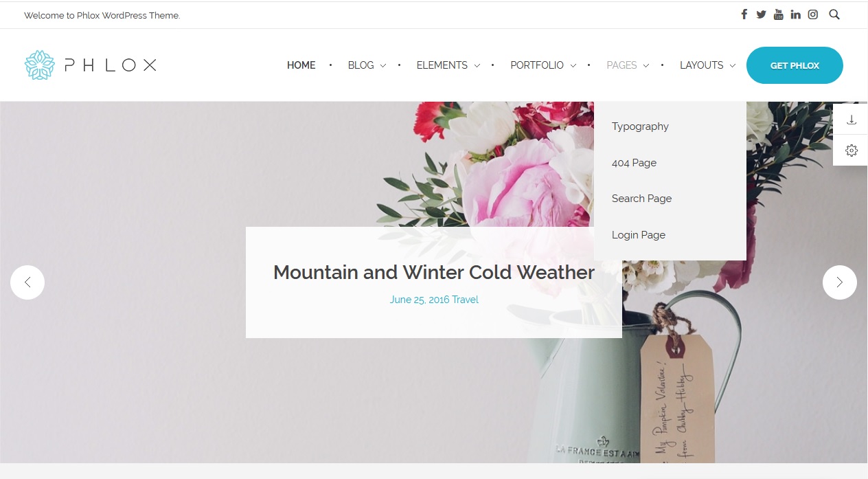Choose 404 Page menu entry
Image resolution: width=868 pixels, height=479 pixels.
point(634,163)
